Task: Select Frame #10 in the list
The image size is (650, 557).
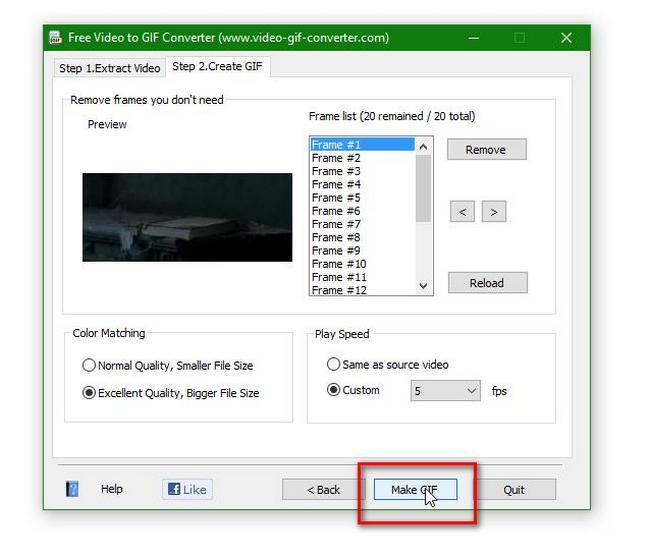Action: click(363, 264)
